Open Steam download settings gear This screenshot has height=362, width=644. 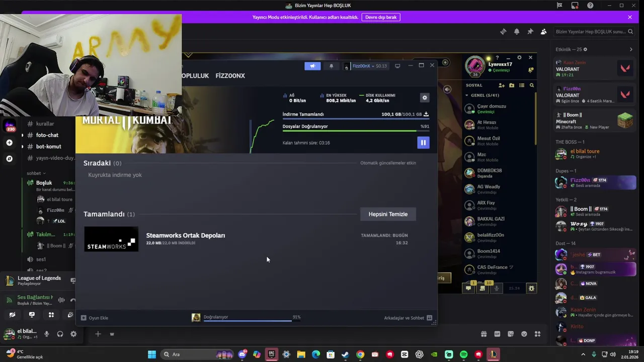pyautogui.click(x=425, y=98)
